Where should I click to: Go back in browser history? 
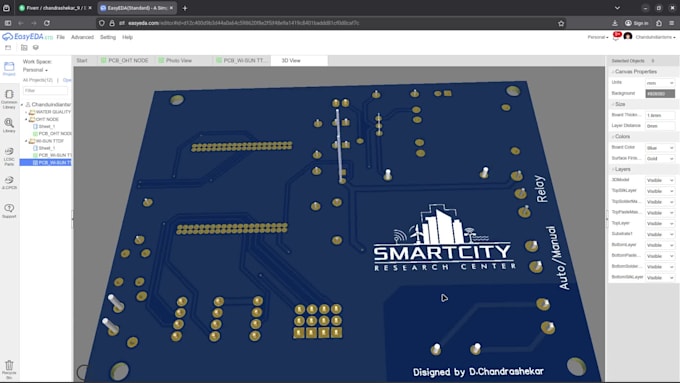pos(20,23)
